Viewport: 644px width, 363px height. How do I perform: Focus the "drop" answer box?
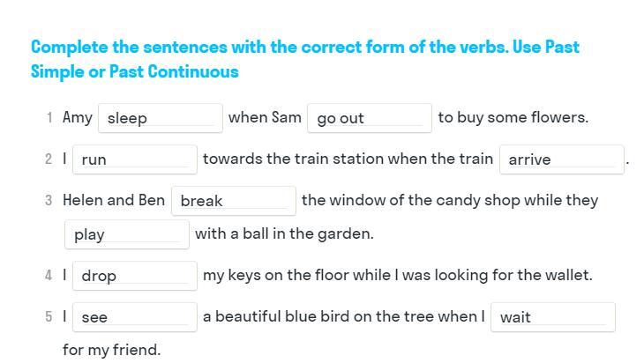coord(134,276)
